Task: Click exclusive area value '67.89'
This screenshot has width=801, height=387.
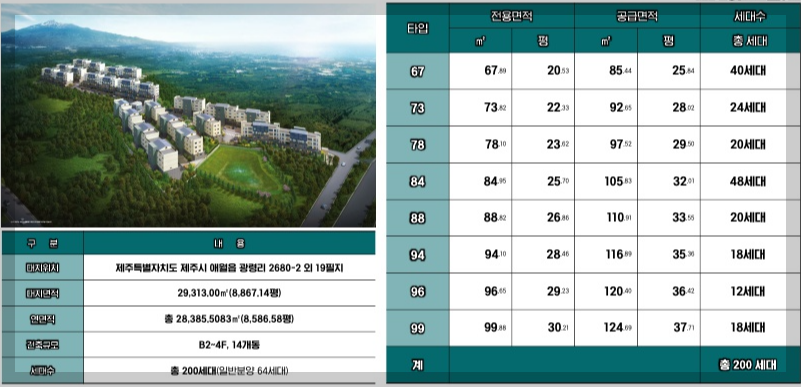Action: point(495,71)
